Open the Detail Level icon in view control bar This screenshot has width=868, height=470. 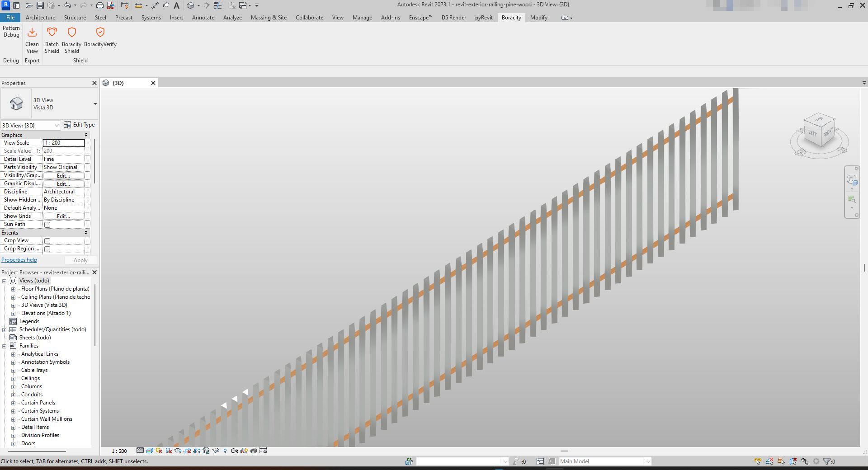(x=140, y=451)
